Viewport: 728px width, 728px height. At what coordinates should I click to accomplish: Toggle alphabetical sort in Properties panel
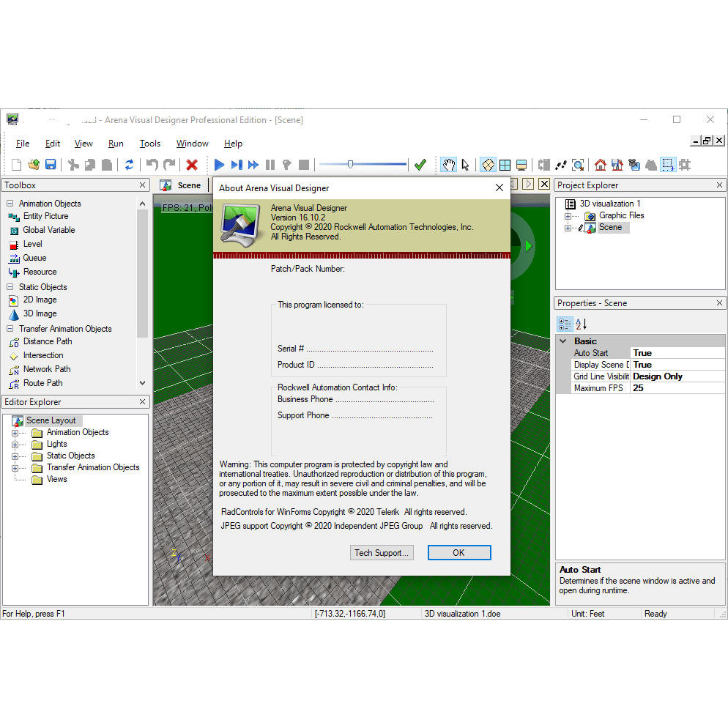(x=582, y=324)
